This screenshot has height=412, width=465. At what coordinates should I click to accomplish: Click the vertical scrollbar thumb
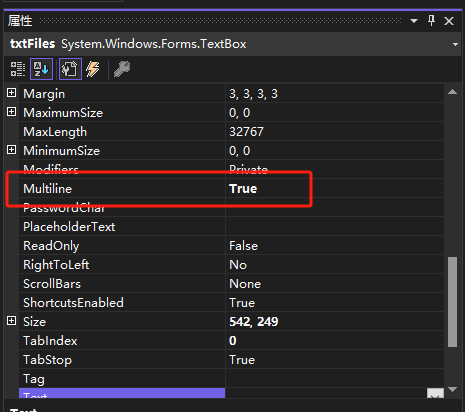pyautogui.click(x=452, y=302)
